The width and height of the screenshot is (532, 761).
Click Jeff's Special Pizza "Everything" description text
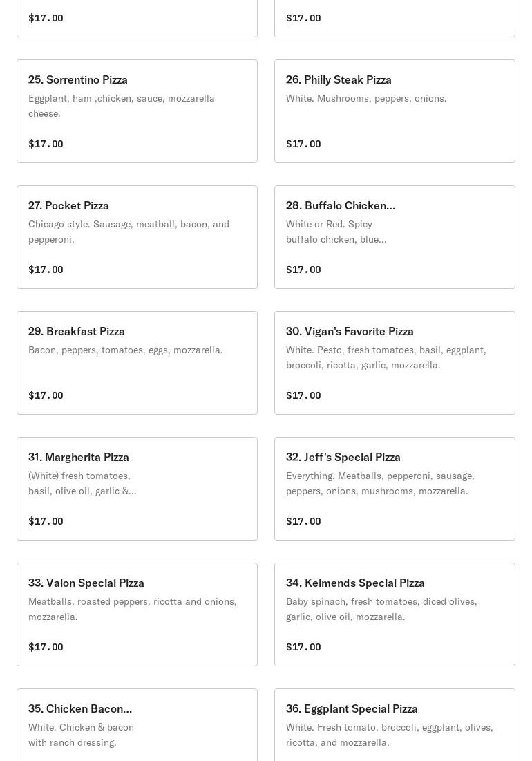point(380,483)
